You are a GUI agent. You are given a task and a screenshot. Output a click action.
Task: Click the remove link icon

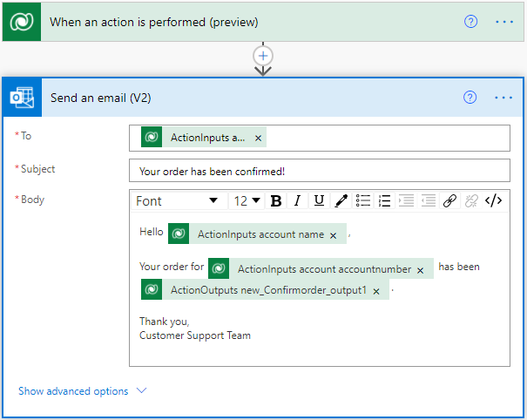tap(471, 201)
